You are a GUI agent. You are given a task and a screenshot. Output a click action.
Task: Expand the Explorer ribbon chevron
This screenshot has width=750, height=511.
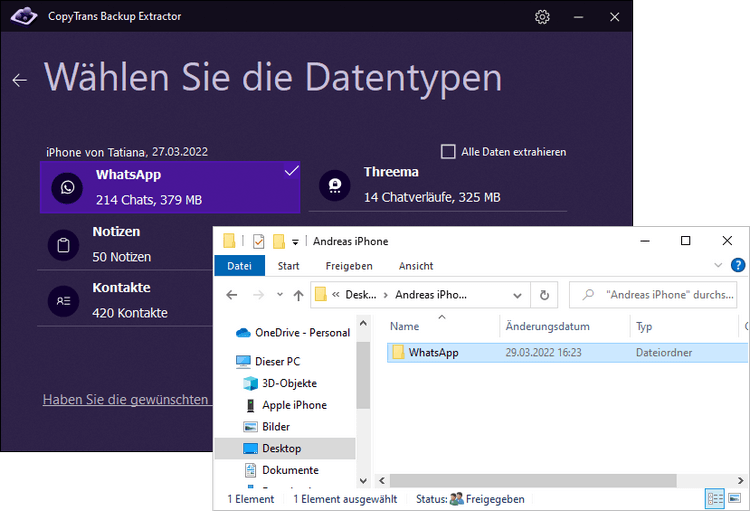718,265
